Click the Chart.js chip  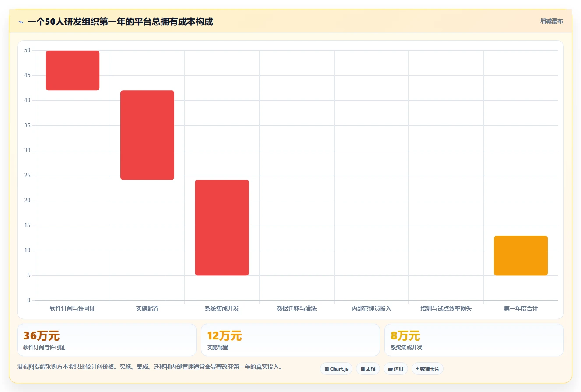pyautogui.click(x=336, y=369)
